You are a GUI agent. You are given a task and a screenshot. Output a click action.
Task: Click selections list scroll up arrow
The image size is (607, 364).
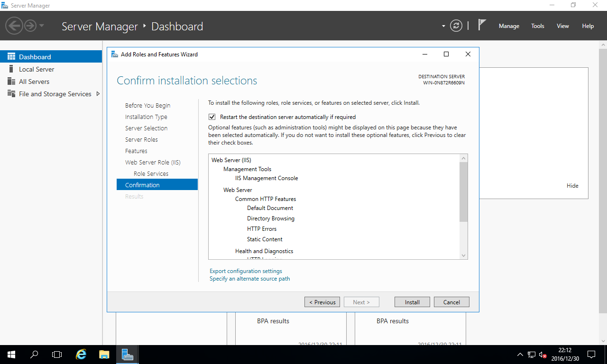(464, 158)
